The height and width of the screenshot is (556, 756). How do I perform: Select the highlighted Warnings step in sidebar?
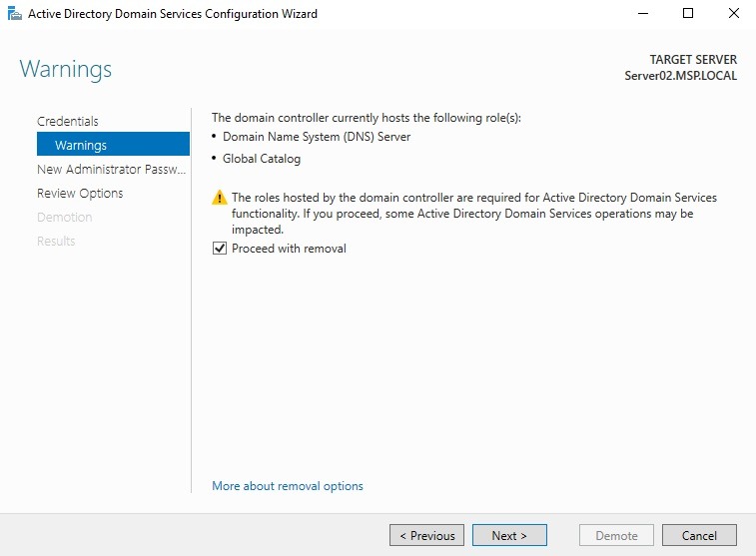click(x=81, y=145)
